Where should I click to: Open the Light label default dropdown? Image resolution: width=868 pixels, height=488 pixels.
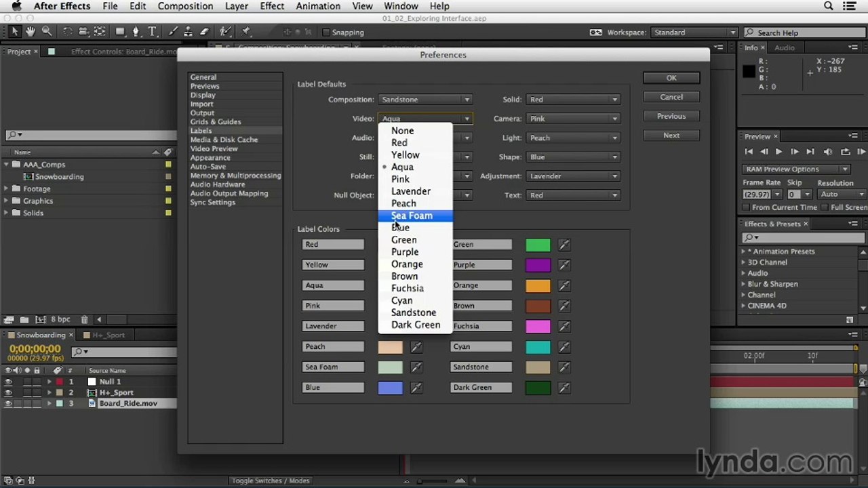(x=573, y=138)
